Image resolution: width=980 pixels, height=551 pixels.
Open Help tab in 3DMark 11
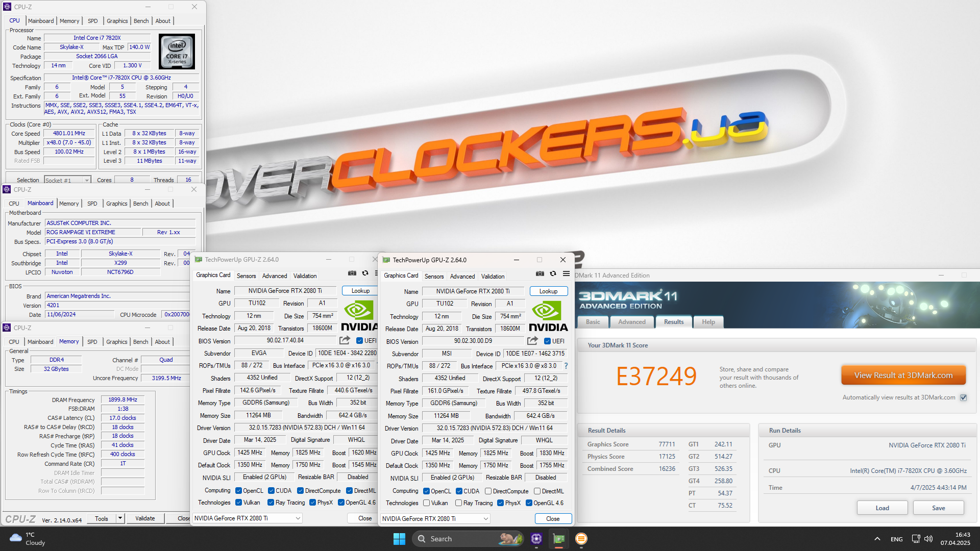pos(708,322)
